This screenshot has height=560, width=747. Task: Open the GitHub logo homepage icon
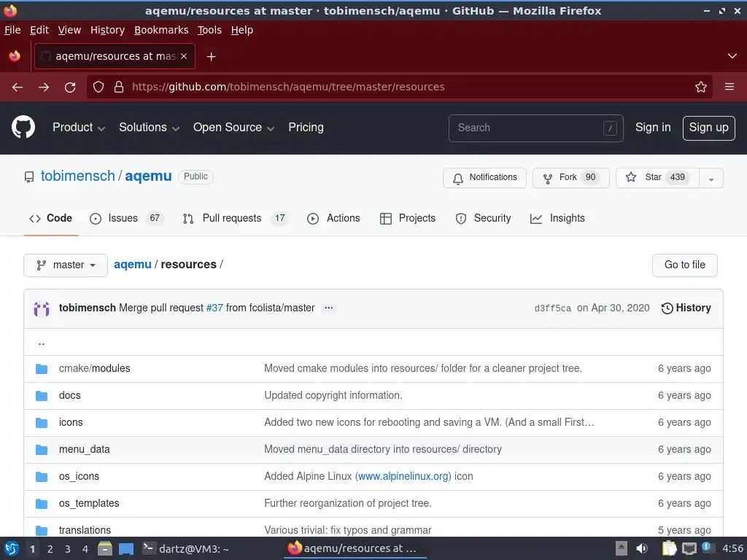click(x=23, y=127)
